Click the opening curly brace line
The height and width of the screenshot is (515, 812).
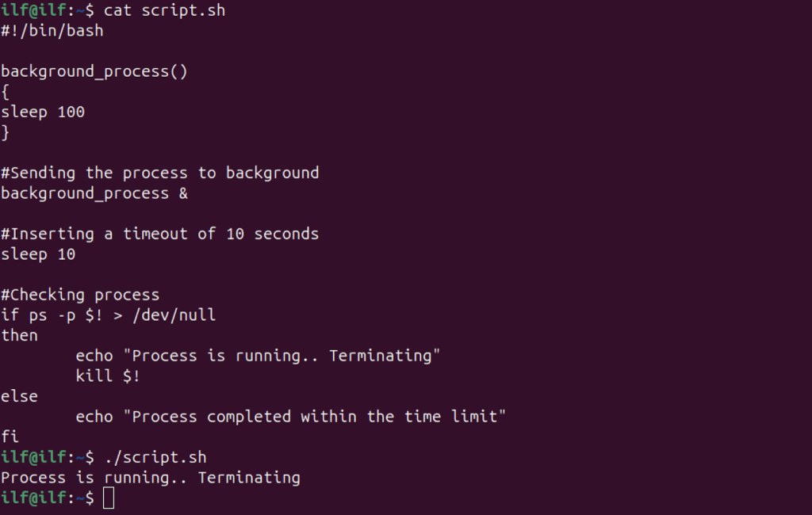(x=6, y=92)
